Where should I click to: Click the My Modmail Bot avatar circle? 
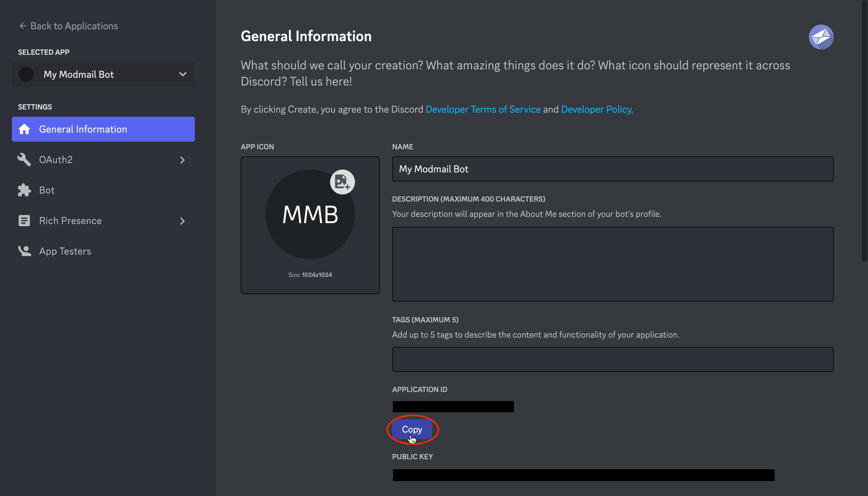tap(26, 74)
